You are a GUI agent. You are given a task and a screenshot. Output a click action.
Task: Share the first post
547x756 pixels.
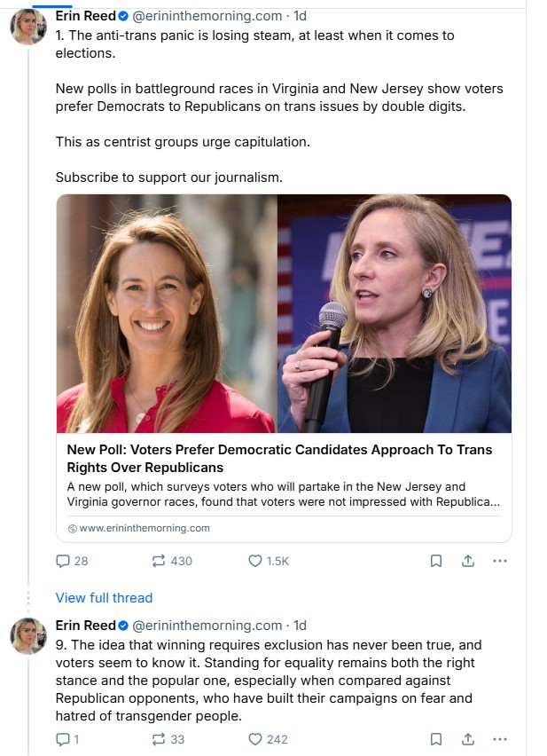(x=467, y=561)
